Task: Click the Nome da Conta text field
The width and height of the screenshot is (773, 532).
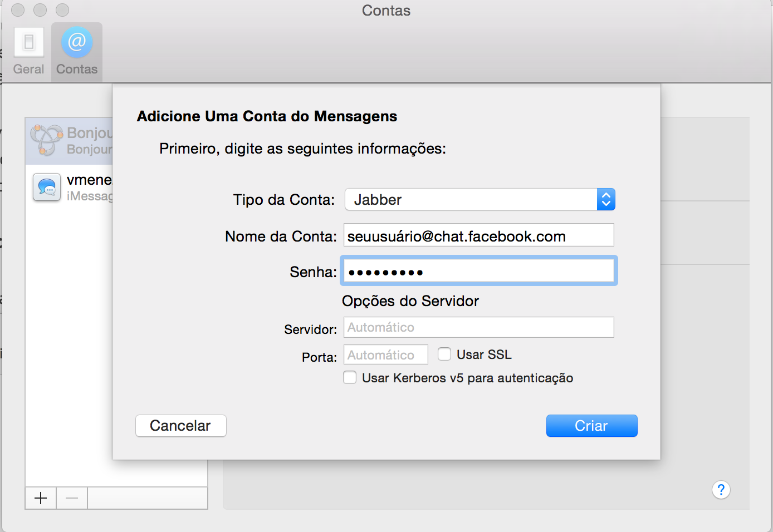Action: pos(478,235)
